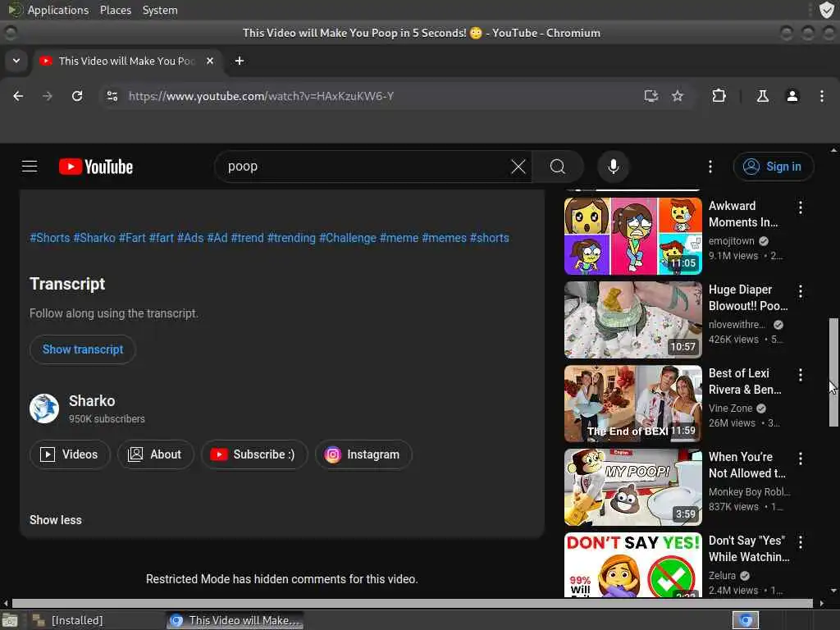Image resolution: width=840 pixels, height=630 pixels.
Task: Click the vertical page scrollbar thumb
Action: coord(833,372)
